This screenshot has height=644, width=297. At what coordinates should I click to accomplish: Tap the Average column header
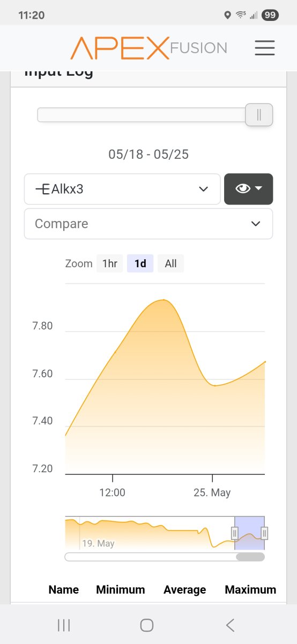[185, 590]
